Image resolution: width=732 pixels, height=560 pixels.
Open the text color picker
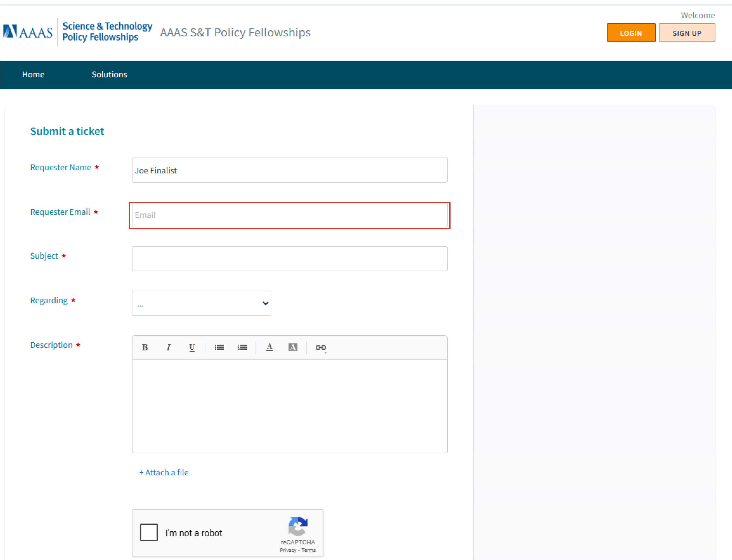coord(269,347)
